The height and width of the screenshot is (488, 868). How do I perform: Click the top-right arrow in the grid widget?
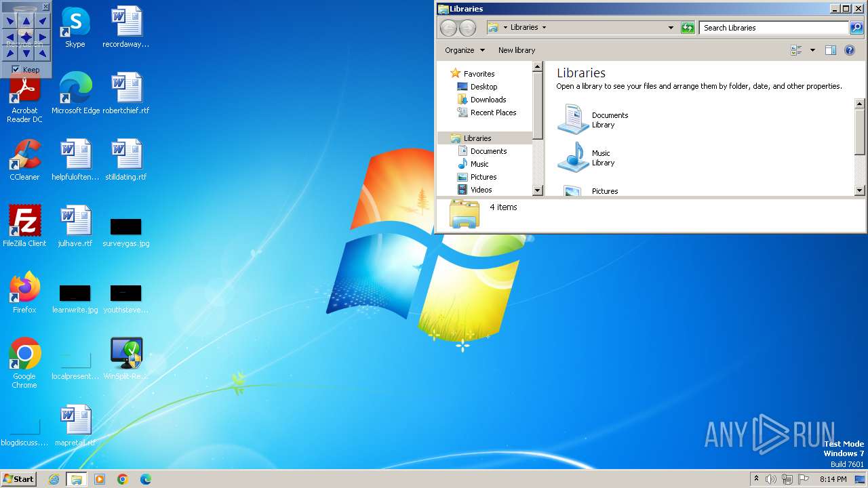click(42, 21)
